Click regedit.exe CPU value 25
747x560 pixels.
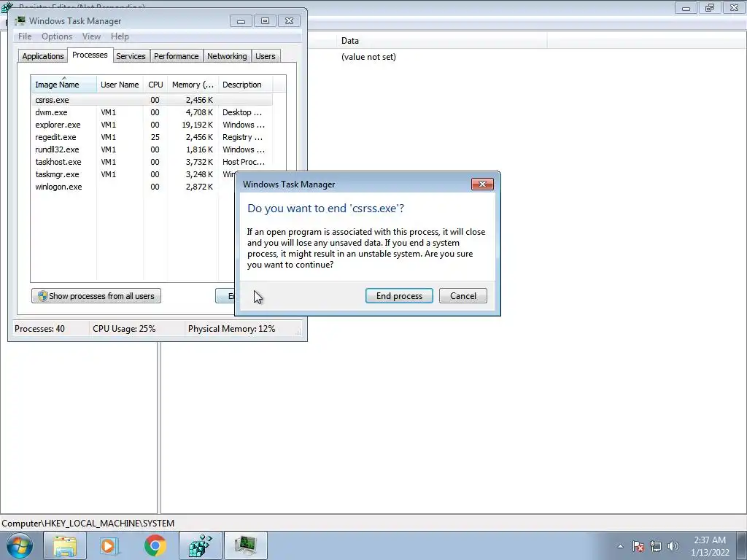coord(155,137)
